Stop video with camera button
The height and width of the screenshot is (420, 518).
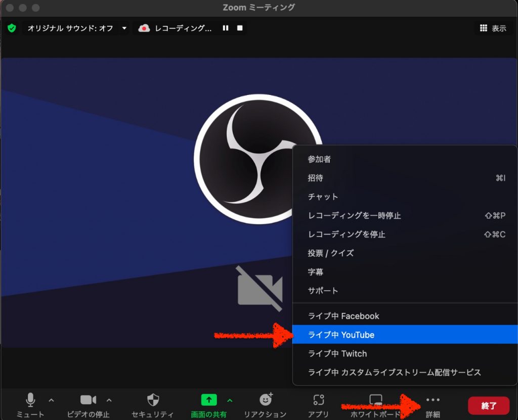point(88,400)
